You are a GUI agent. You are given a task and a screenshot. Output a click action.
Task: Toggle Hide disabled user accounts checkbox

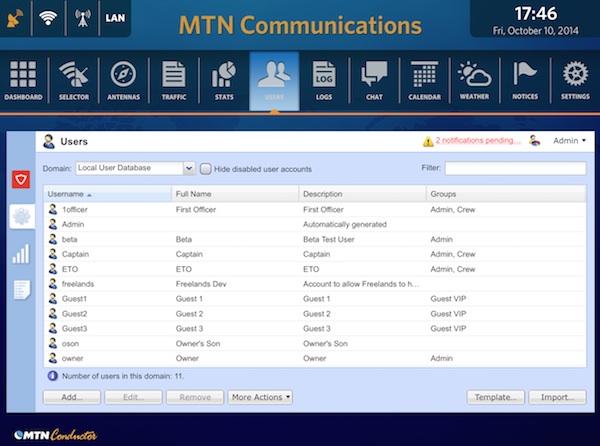[205, 169]
